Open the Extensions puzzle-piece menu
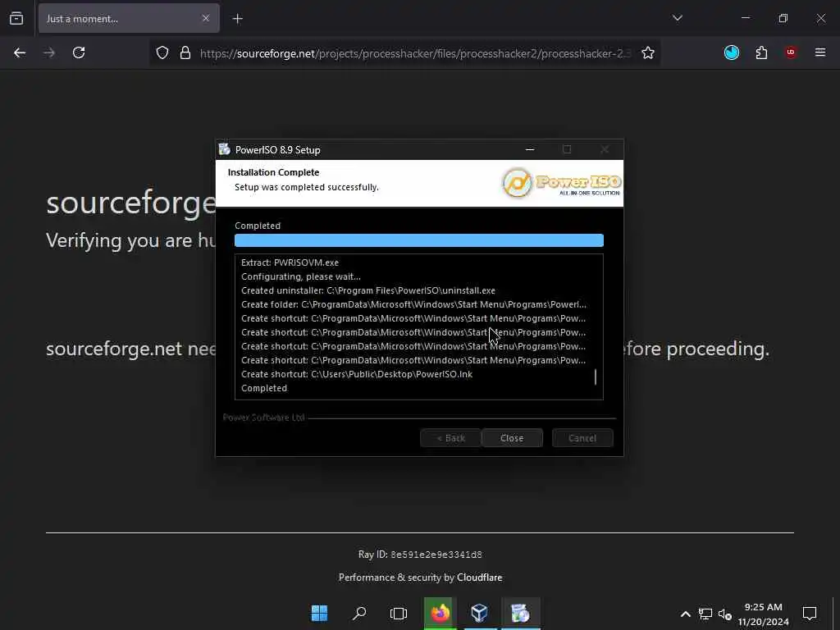This screenshot has height=630, width=840. click(x=761, y=52)
